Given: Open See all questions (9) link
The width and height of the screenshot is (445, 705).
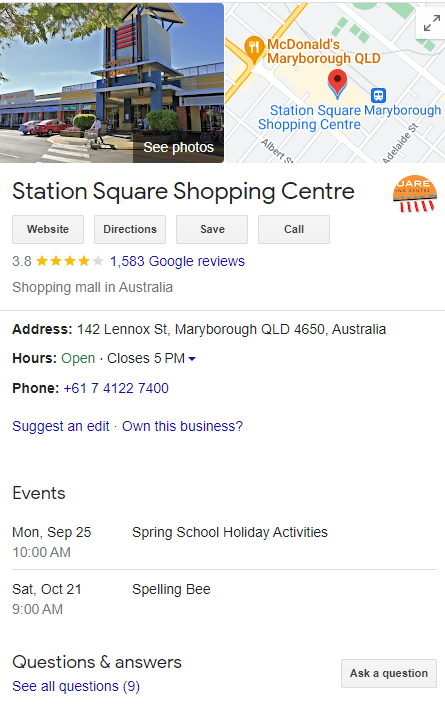Looking at the screenshot, I should 76,687.
